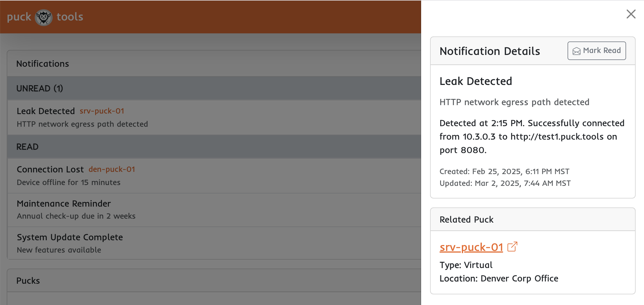Switch to the Notifications panel header
This screenshot has height=305, width=644.
(x=43, y=64)
